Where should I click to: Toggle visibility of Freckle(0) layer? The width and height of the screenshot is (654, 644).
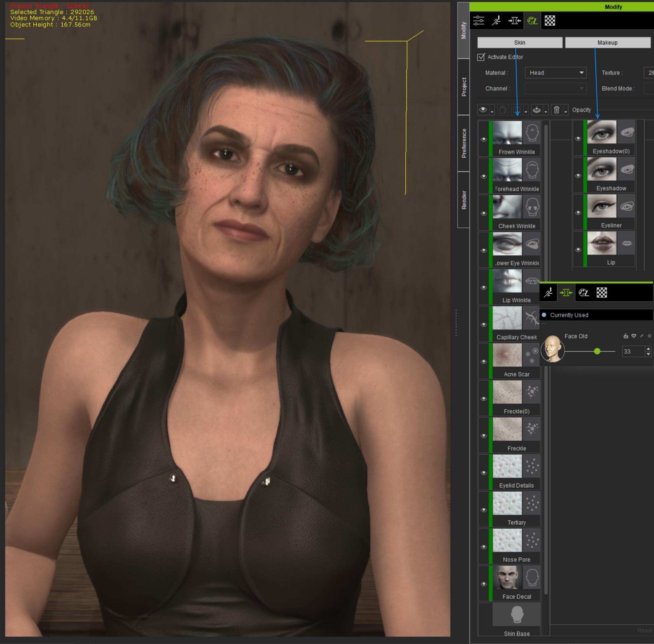pyautogui.click(x=484, y=399)
